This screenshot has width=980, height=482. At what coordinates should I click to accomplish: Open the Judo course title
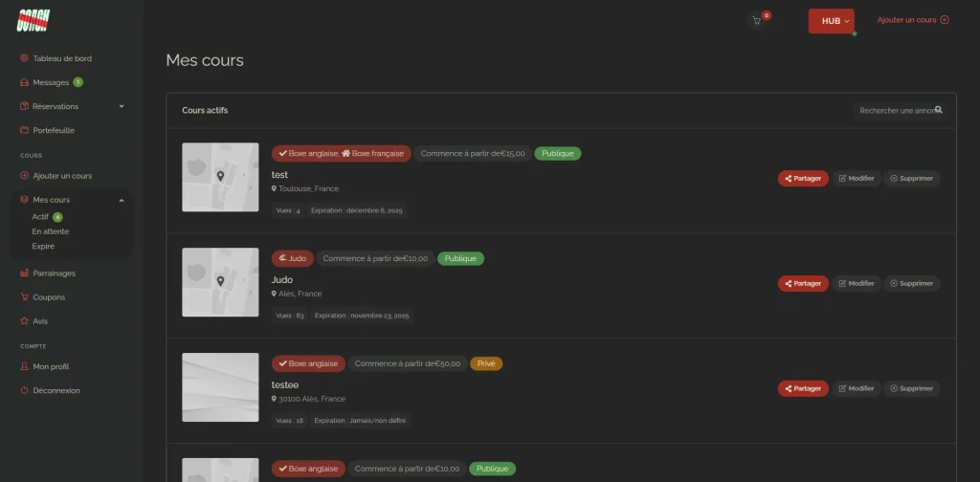coord(282,279)
